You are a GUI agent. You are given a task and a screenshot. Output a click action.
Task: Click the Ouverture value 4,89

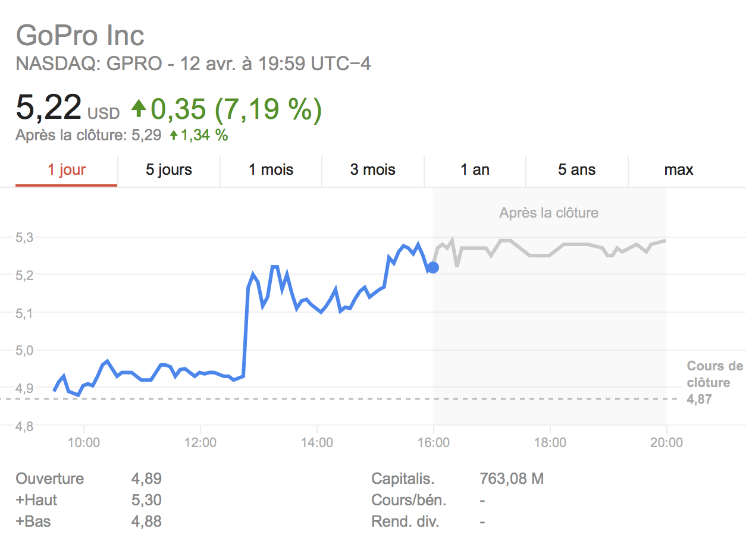point(146,479)
